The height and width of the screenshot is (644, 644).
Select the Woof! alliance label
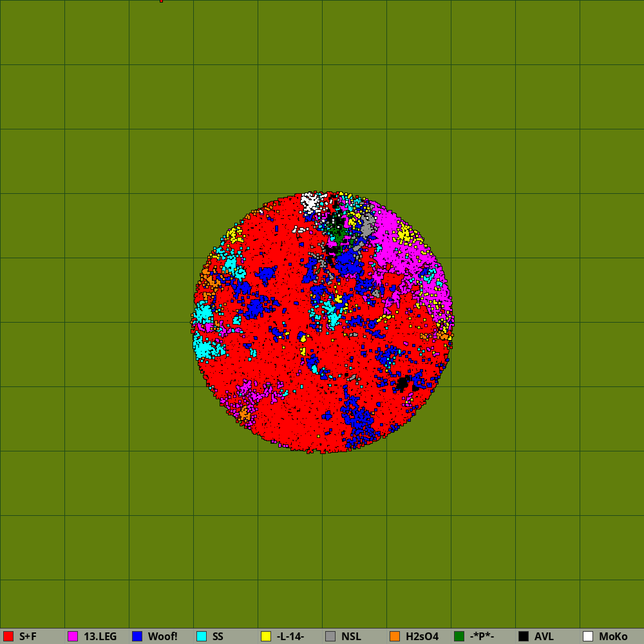(x=163, y=637)
